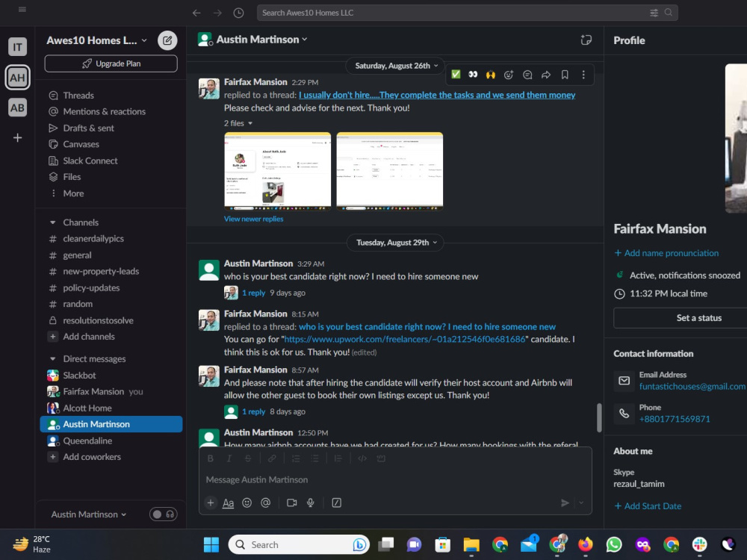
Task: Open Awes10 Homes workspace menu
Action: coord(96,40)
